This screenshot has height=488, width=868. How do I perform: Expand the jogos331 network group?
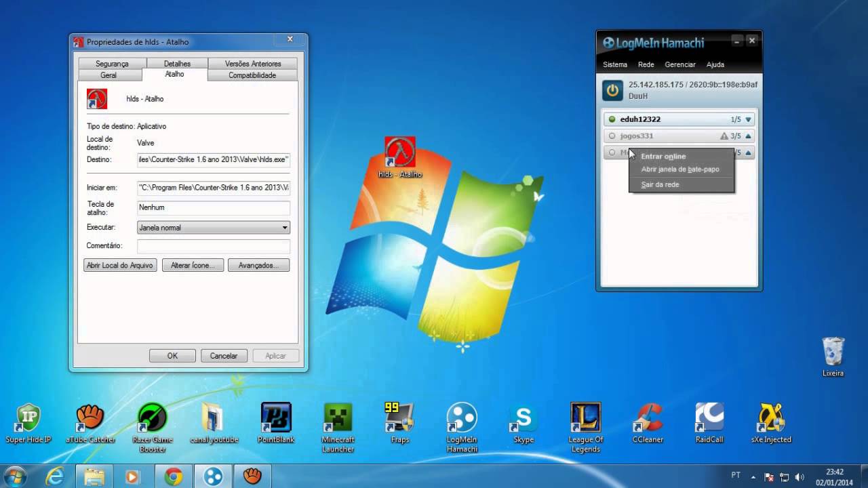(x=749, y=136)
